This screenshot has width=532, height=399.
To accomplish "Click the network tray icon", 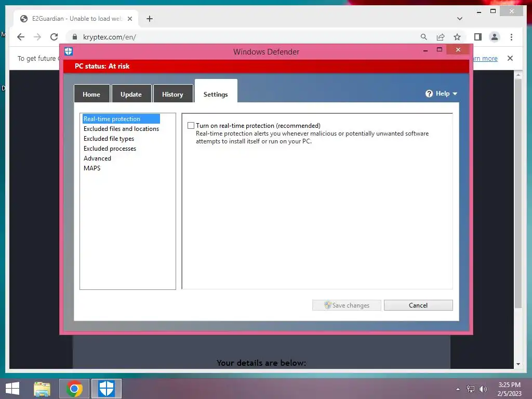I will (471, 389).
